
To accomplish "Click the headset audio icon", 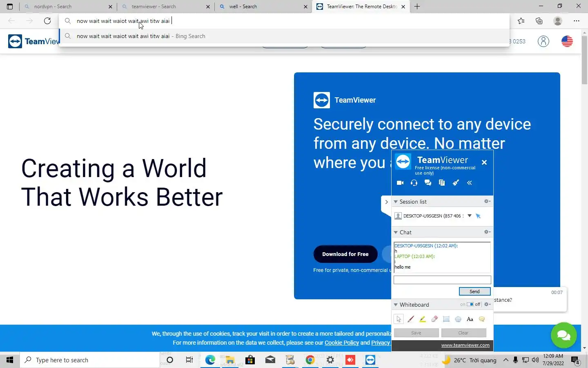I will tap(414, 183).
